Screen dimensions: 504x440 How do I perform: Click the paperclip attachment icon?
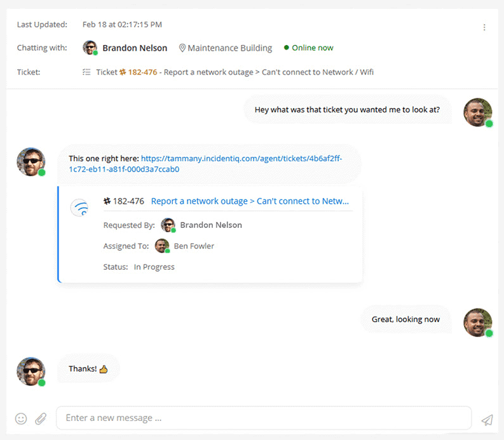point(41,418)
